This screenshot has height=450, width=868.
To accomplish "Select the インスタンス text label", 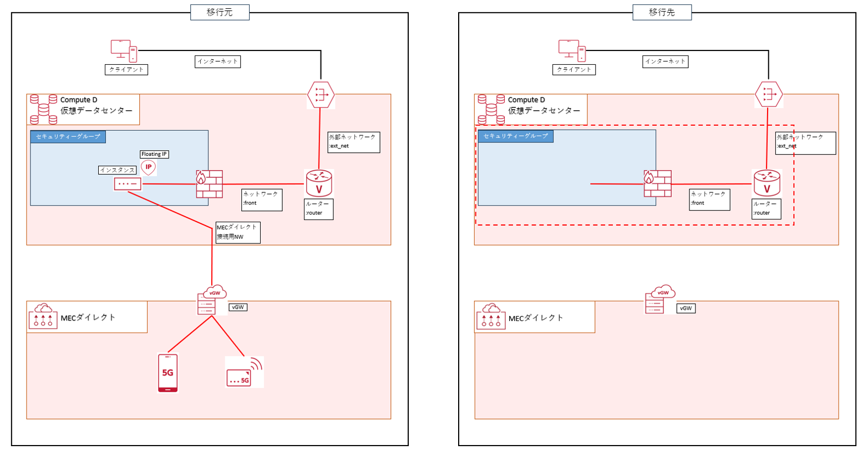I will (x=117, y=170).
